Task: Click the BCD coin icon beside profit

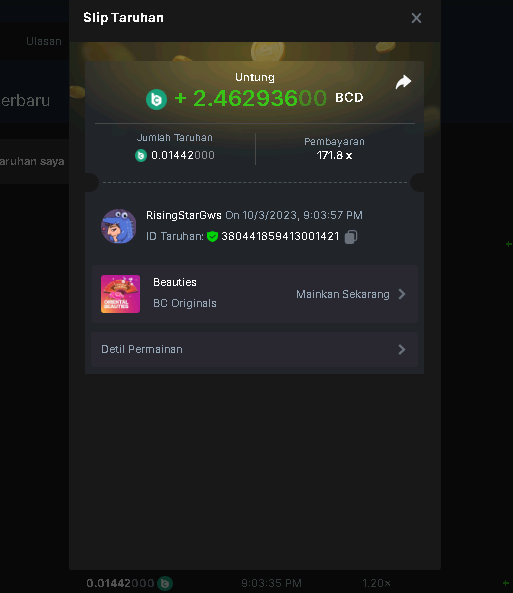Action: [x=156, y=99]
